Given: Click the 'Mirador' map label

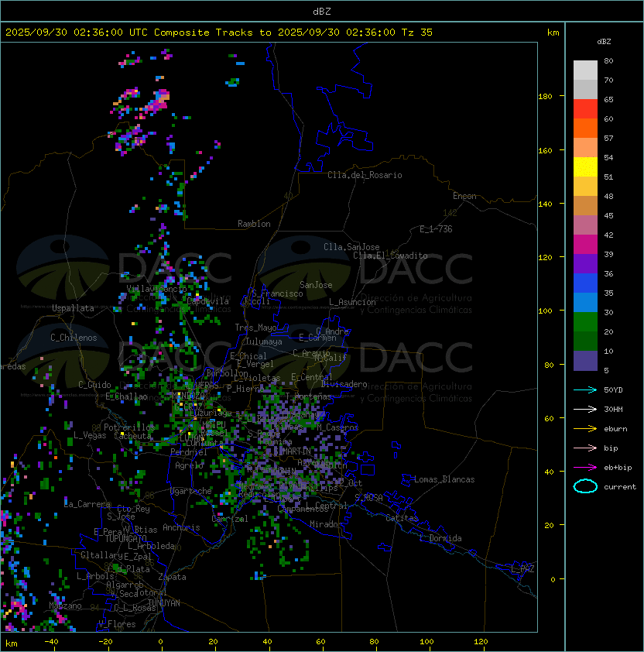Looking at the screenshot, I should [327, 524].
